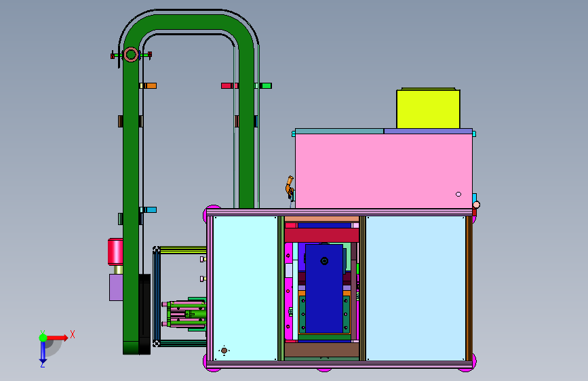
Task: Pick the green U-shaped tube
Action: click(x=131, y=188)
